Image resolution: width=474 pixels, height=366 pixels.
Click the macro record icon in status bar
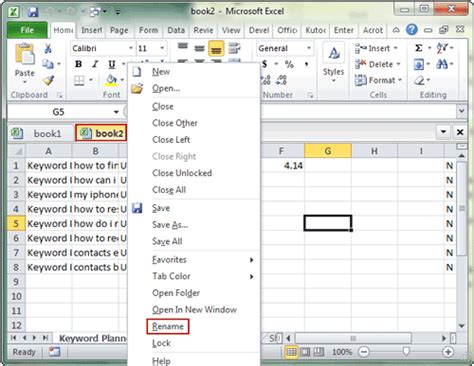[54, 352]
